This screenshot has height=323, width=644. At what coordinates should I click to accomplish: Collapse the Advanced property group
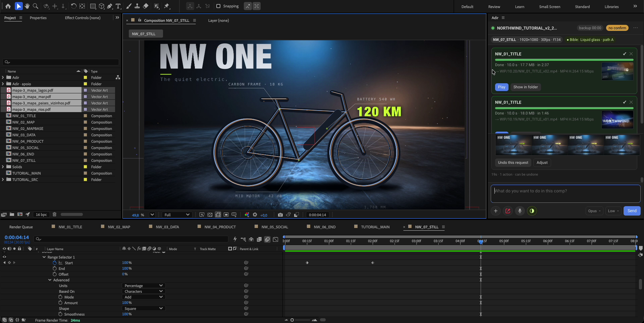coord(50,280)
